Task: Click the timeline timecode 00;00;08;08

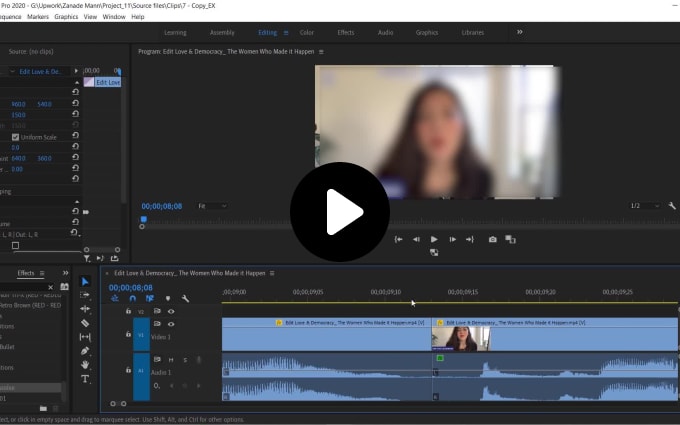Action: click(x=131, y=288)
